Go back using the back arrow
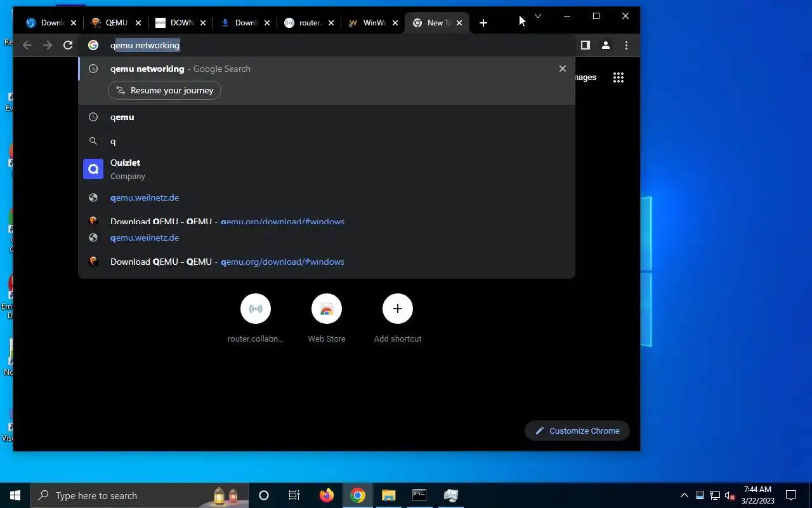The image size is (812, 508). click(27, 45)
